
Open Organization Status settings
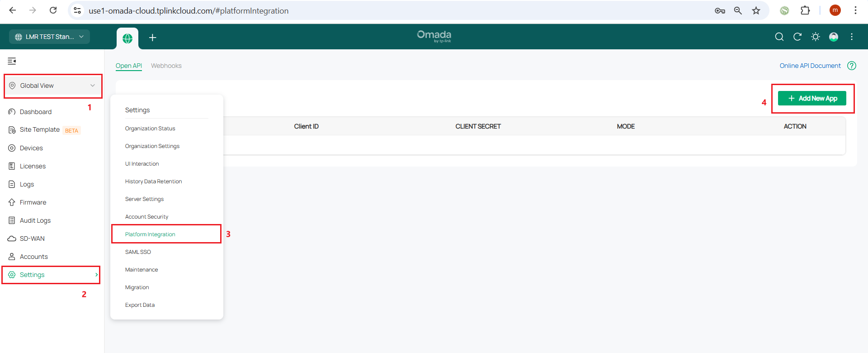[x=150, y=129]
